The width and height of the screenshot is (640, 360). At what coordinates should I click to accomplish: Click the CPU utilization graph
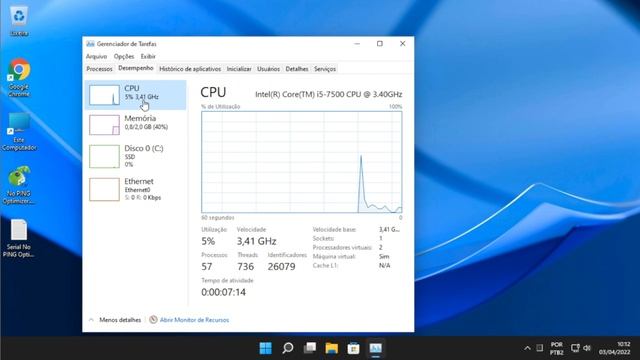(302, 162)
